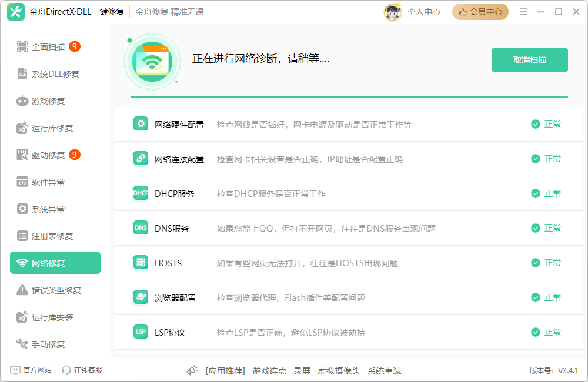Open 会员中心 member center
Screen dimensions: 588x382
[x=480, y=12]
